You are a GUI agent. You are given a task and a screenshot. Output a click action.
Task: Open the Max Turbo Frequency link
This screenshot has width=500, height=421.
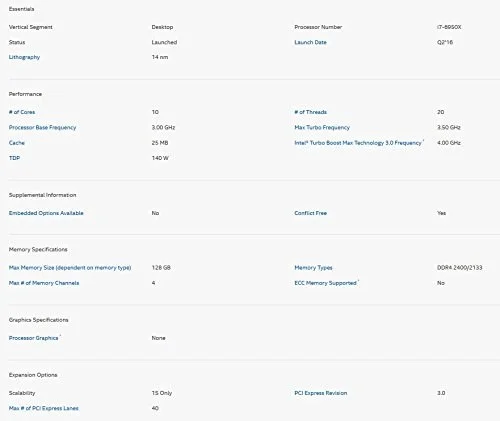[x=322, y=127]
